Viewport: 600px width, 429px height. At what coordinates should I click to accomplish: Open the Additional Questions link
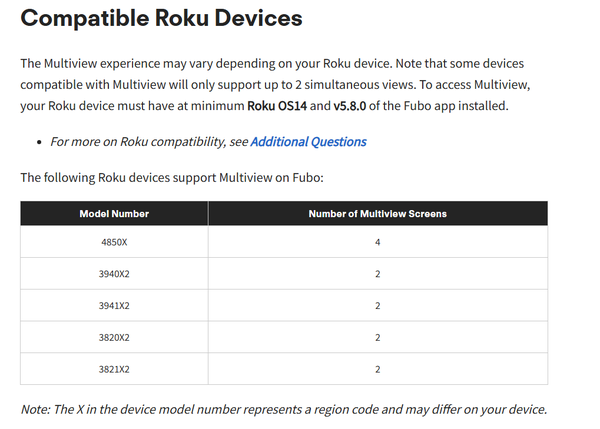pyautogui.click(x=308, y=142)
